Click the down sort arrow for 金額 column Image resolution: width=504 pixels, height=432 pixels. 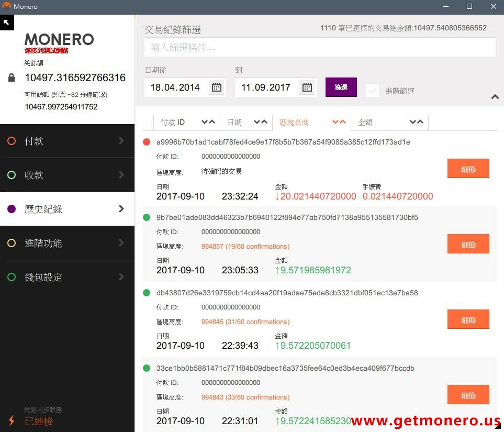[413, 122]
